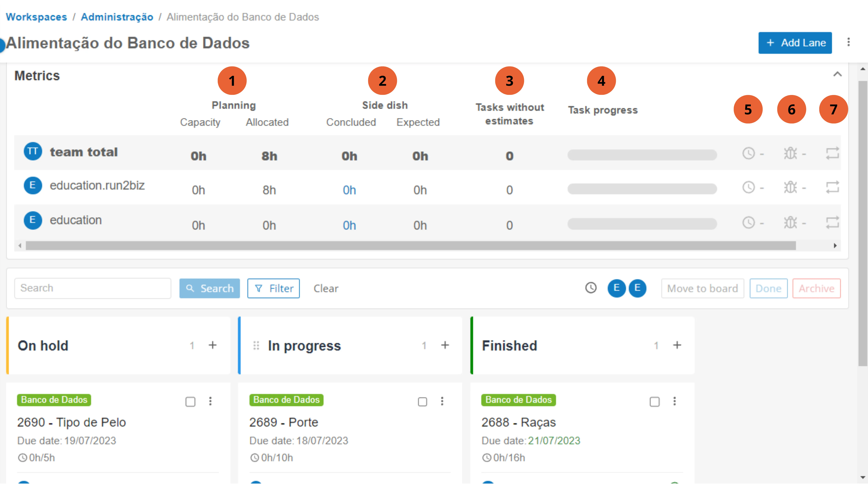Screen dimensions: 868x488
Task: Click the first E user avatar filter
Action: click(616, 288)
